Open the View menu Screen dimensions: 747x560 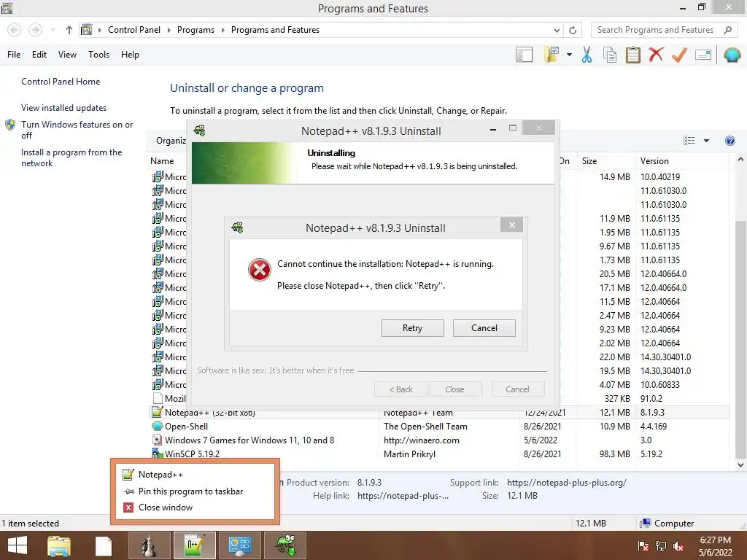pyautogui.click(x=67, y=55)
